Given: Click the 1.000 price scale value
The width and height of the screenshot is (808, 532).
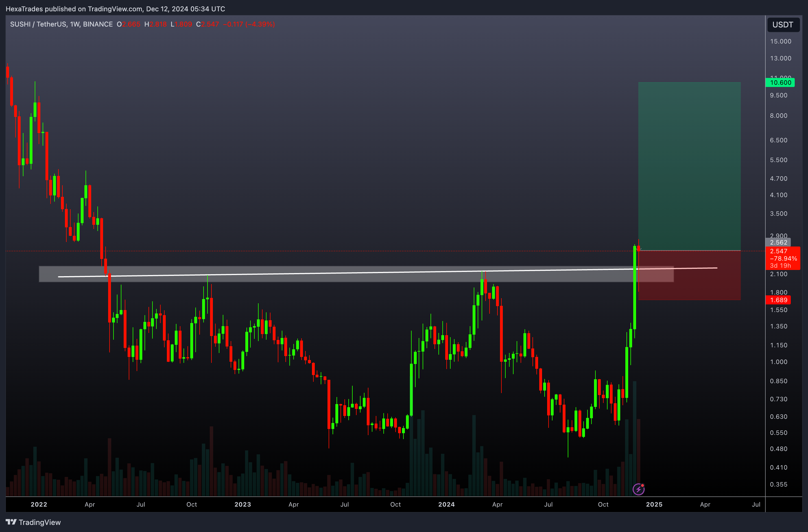Looking at the screenshot, I should (778, 362).
